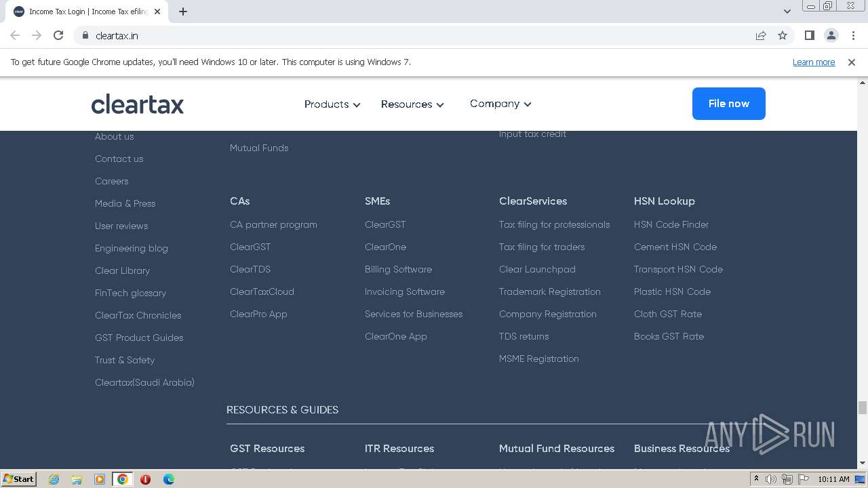Open the Trademark Registration link

click(x=550, y=291)
